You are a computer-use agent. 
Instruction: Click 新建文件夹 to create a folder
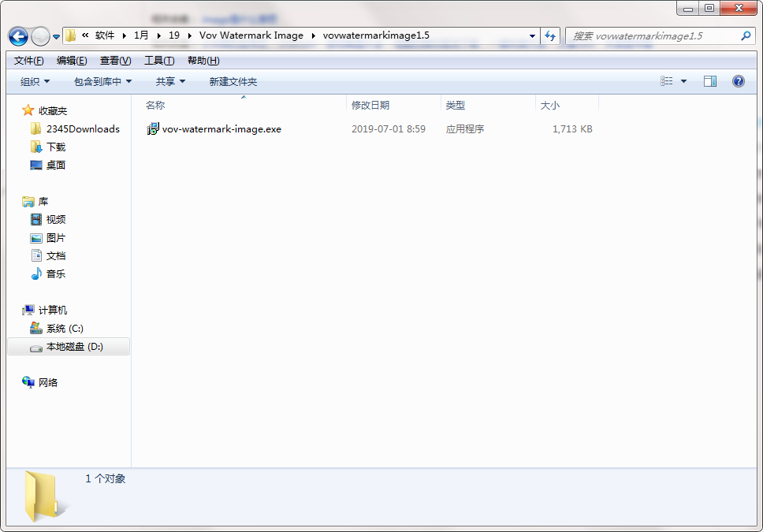pyautogui.click(x=233, y=82)
